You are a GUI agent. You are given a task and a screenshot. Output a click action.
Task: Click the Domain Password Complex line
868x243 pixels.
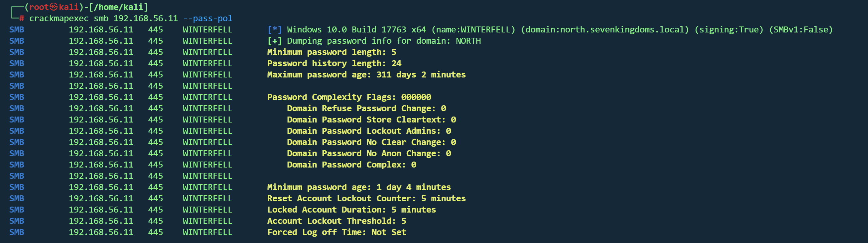pos(351,165)
